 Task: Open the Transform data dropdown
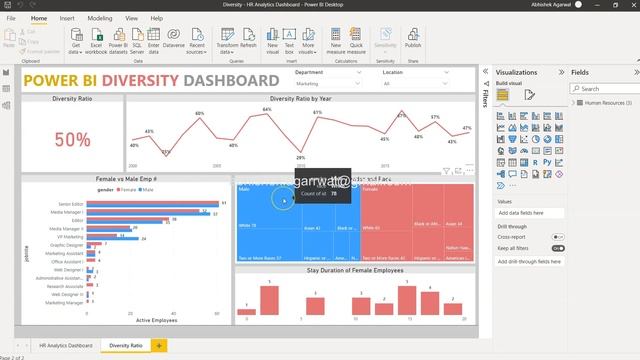(227, 41)
